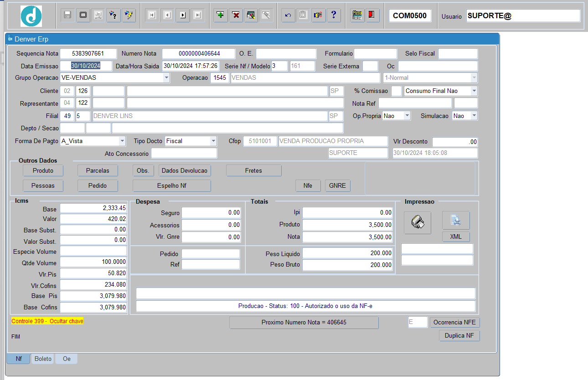Image resolution: width=588 pixels, height=380 pixels.
Task: Open the Simulacao dropdown
Action: click(x=474, y=116)
